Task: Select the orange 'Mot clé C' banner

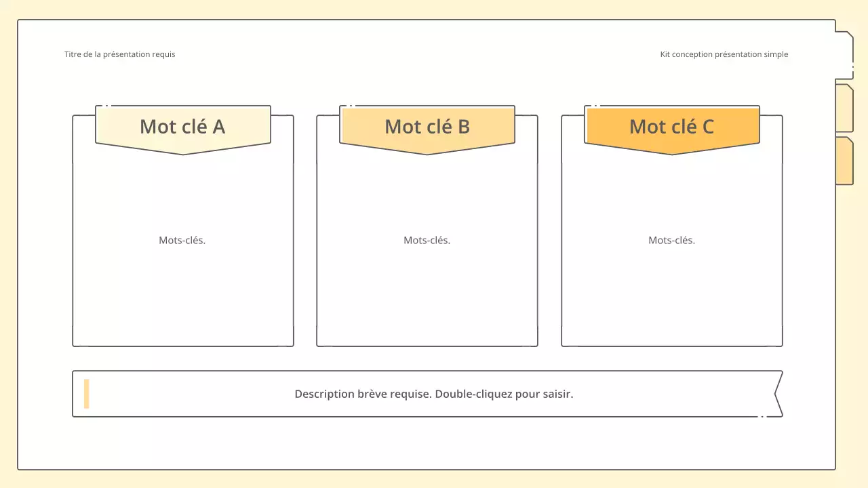Action: (671, 126)
